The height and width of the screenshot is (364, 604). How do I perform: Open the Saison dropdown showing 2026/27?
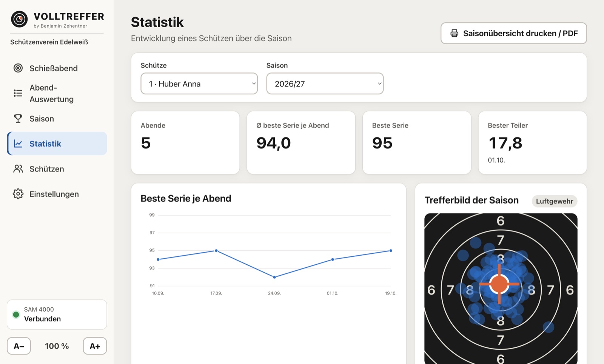[x=325, y=83]
